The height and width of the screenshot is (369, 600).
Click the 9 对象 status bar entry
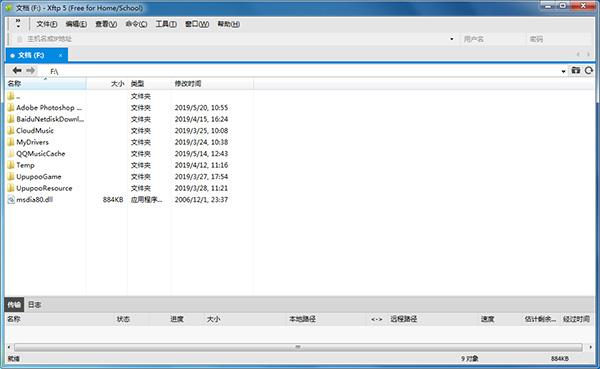[470, 359]
